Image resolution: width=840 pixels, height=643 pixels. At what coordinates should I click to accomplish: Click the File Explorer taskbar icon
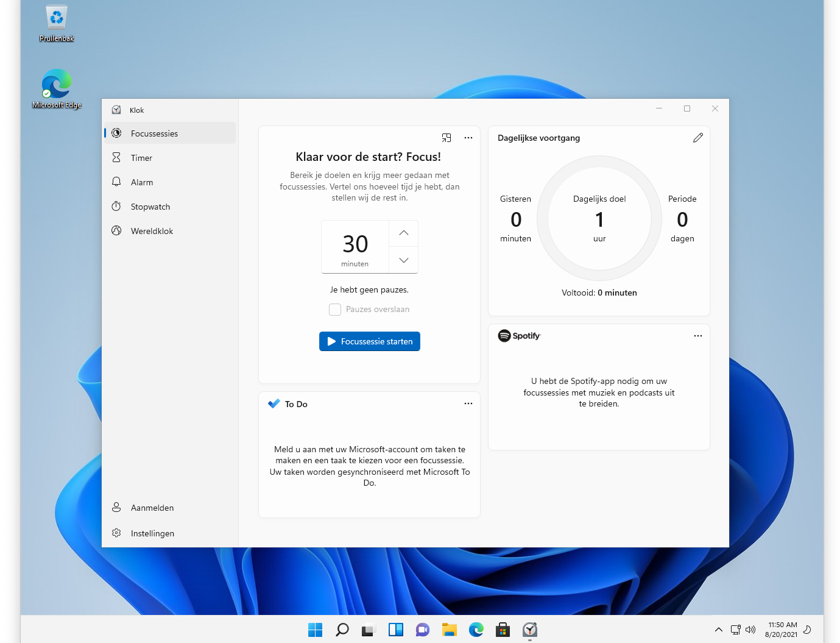click(450, 630)
